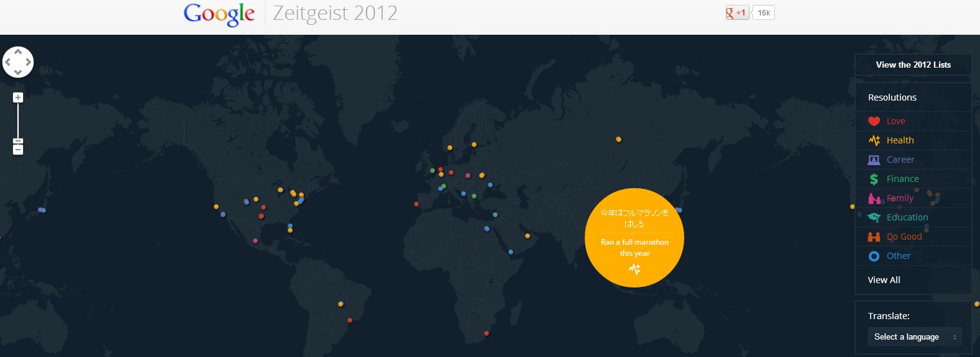This screenshot has height=357, width=980.
Task: Click the Career laptop icon
Action: pos(874,160)
